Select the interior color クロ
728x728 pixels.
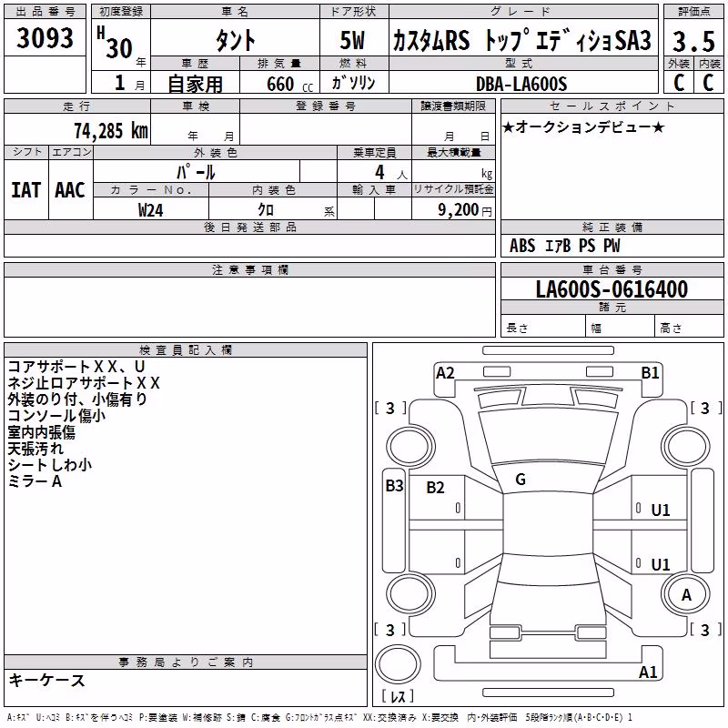pos(266,210)
